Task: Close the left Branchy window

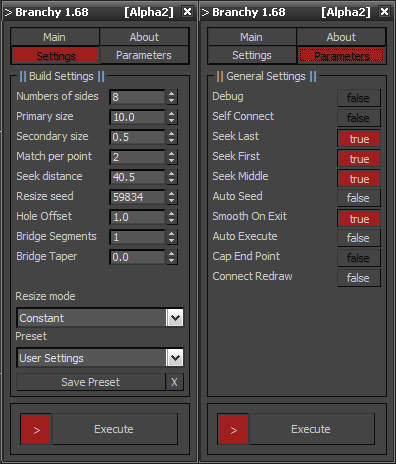Action: click(188, 12)
